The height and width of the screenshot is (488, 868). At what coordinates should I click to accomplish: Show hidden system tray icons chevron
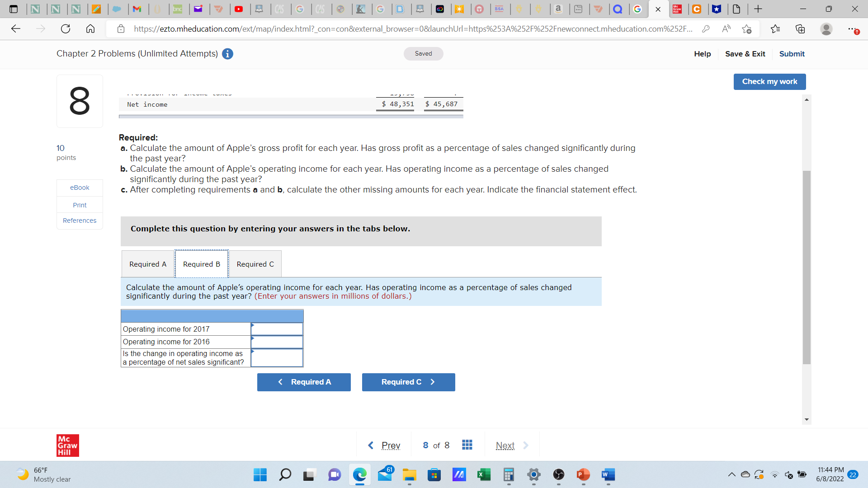tap(731, 474)
